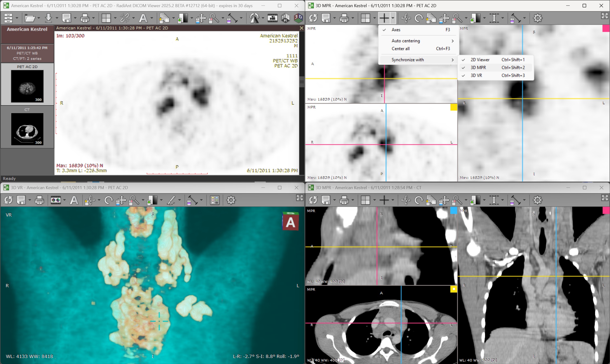Click the 2D viewer vertical scrollbar handle
Screen dimensions: 610x364
[302, 82]
